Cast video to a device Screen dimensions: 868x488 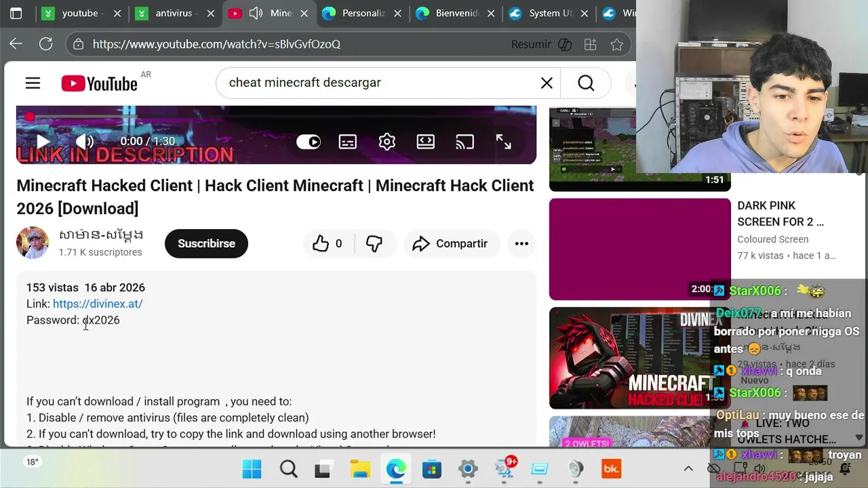[465, 142]
